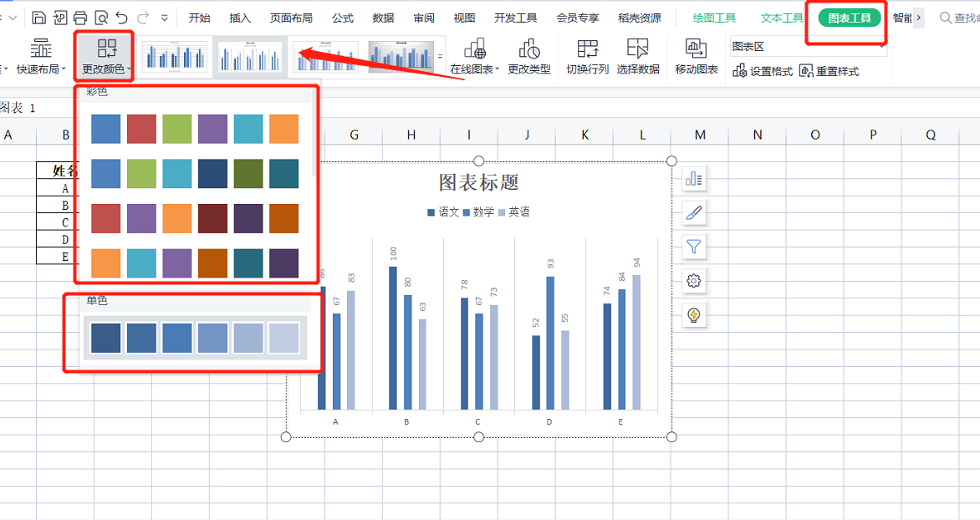The width and height of the screenshot is (980, 520).
Task: Click 选择数据 select data
Action: [638, 56]
